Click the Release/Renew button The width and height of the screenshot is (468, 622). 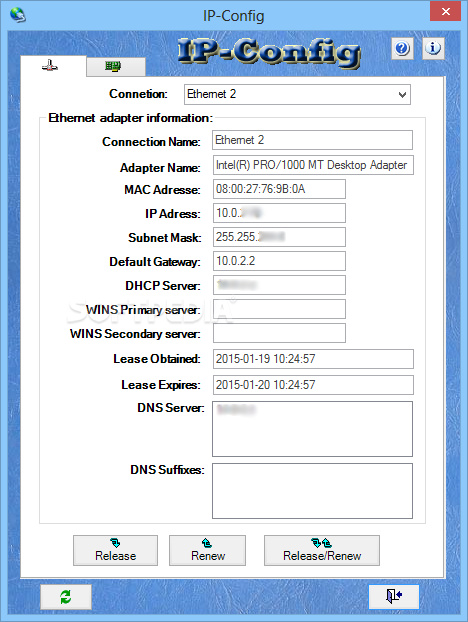[322, 551]
